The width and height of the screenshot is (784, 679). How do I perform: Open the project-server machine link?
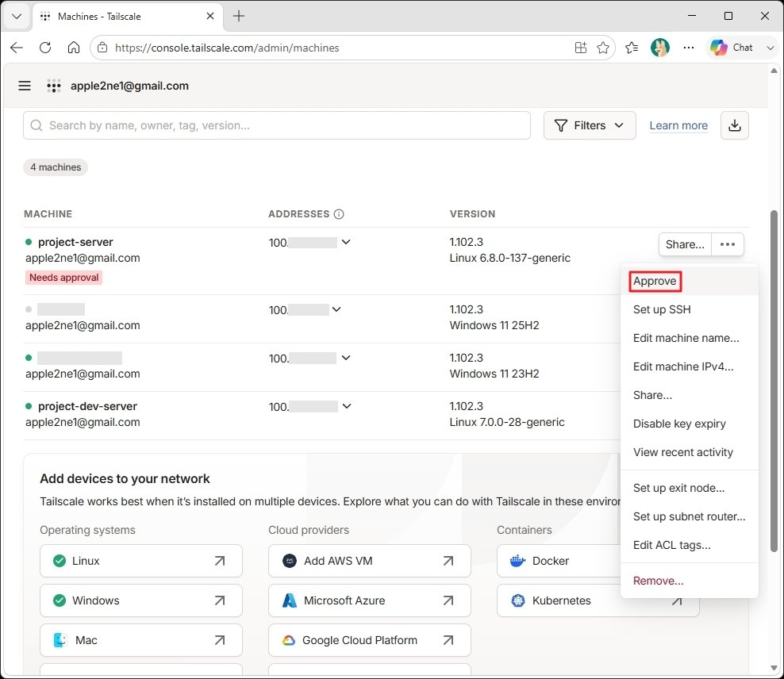pyautogui.click(x=75, y=242)
